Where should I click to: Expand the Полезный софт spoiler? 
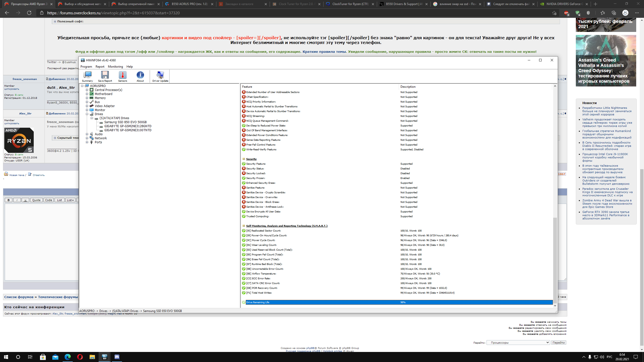pos(55,21)
